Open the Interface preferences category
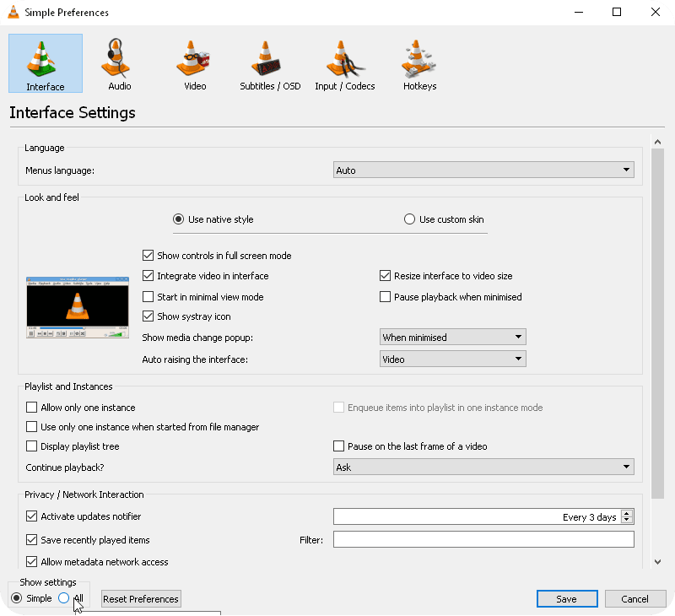 (46, 63)
